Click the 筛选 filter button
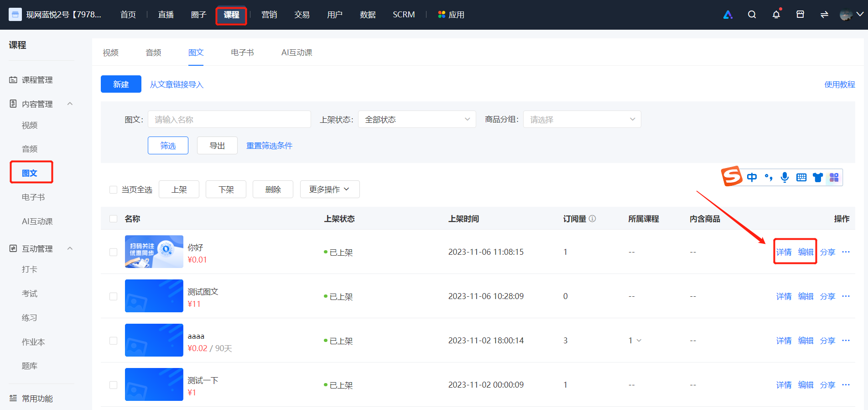Viewport: 868px width, 410px height. click(168, 145)
